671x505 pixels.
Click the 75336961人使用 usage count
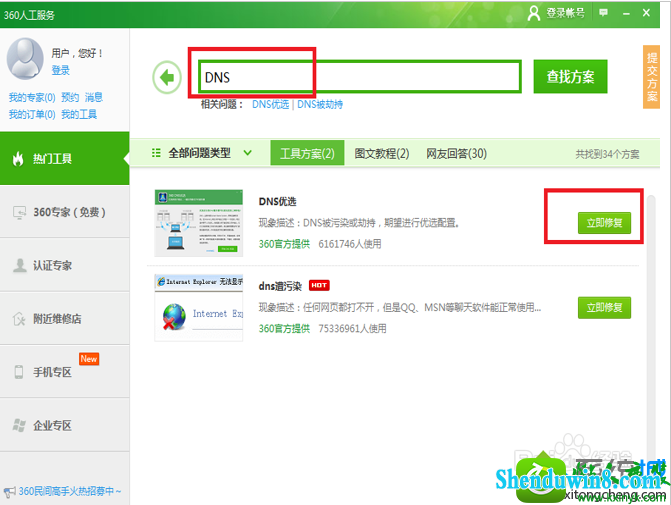point(352,329)
